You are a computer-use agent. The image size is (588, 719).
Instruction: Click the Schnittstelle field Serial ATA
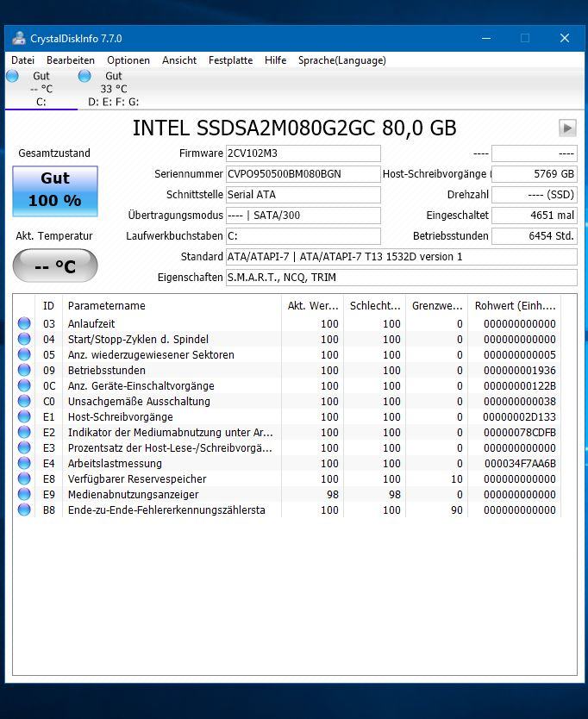coord(303,195)
